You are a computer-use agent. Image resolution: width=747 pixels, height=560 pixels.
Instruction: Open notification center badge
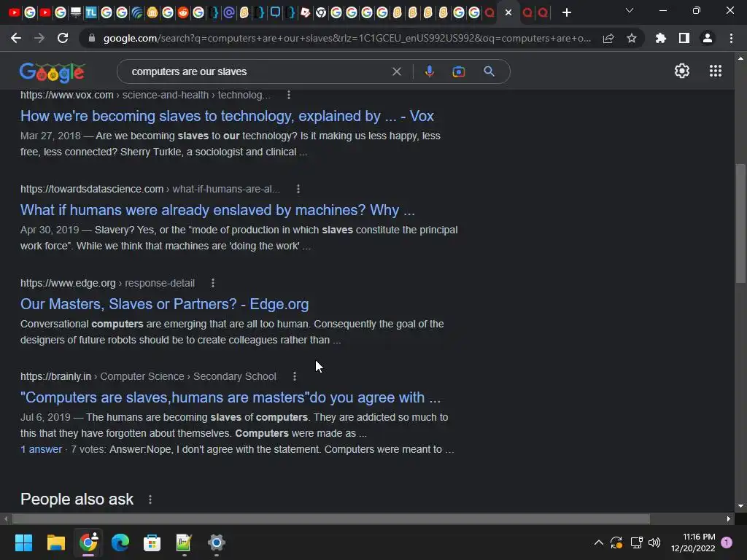tap(727, 542)
